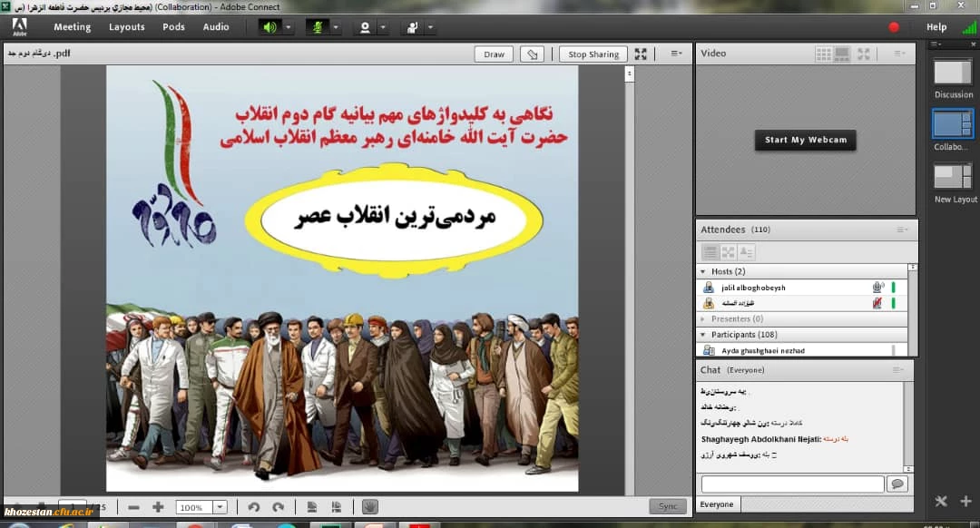Click Start My Webcam
Viewport: 980px width, 528px height.
[805, 140]
